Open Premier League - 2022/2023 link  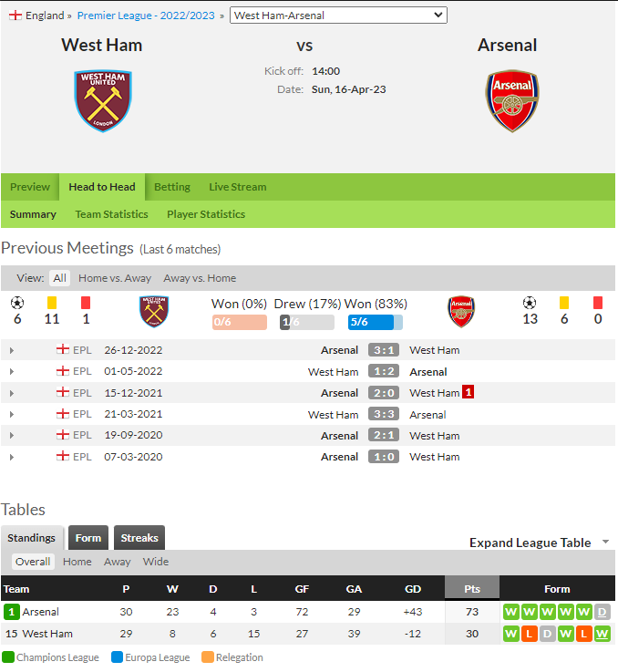146,16
